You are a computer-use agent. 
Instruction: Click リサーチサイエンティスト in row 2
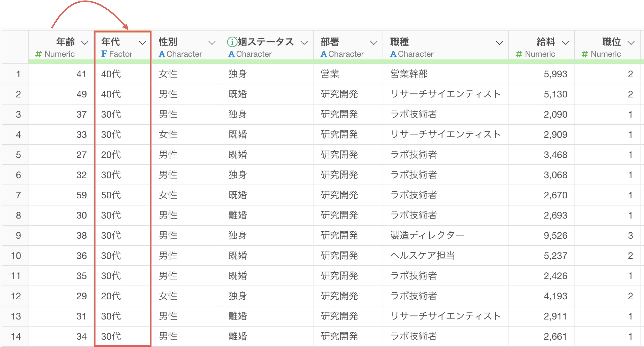click(x=445, y=94)
